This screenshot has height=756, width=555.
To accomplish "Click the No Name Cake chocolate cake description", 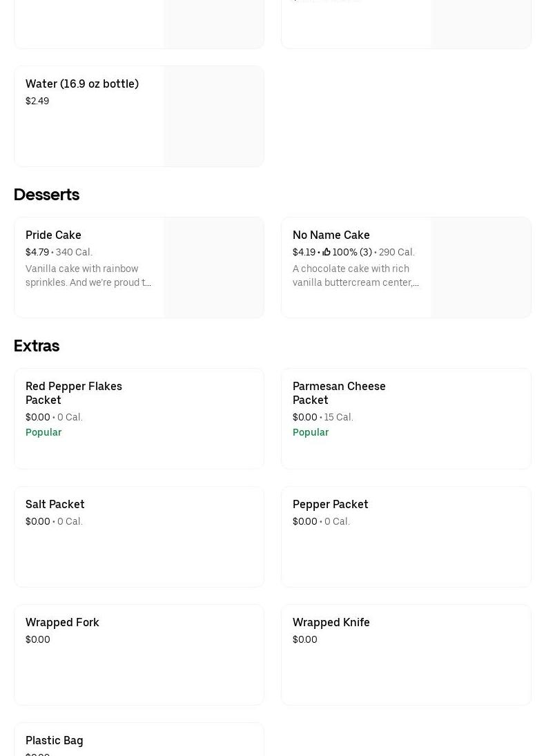I will [x=356, y=275].
